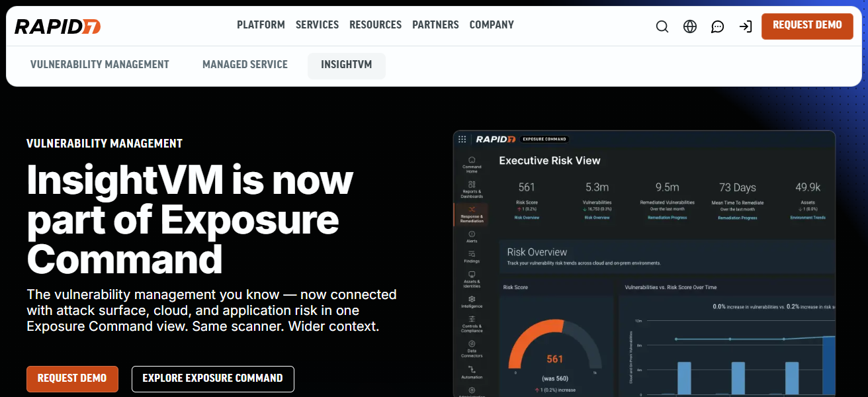The height and width of the screenshot is (397, 868).
Task: Select Command Home in dashboard sidebar
Action: point(472,164)
